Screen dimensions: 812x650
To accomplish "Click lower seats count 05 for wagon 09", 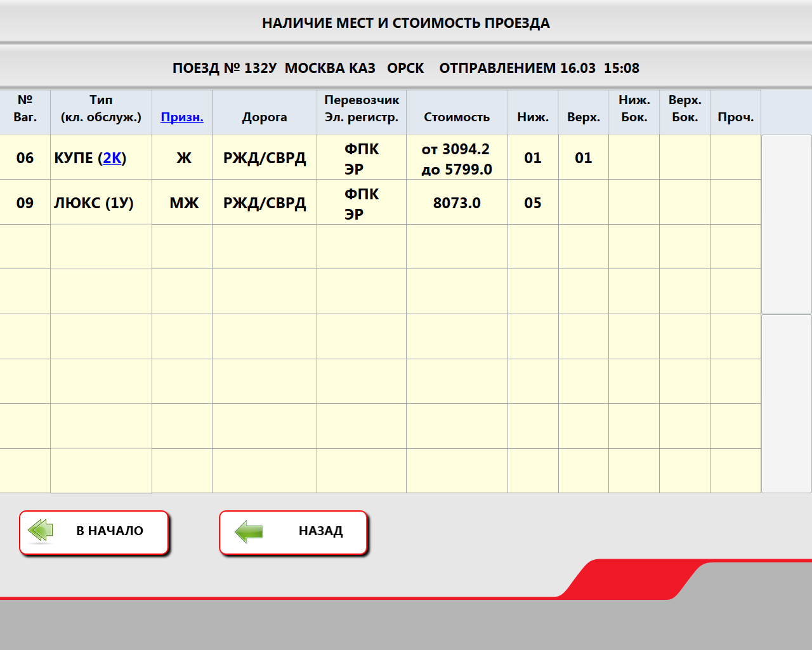I will 533,203.
